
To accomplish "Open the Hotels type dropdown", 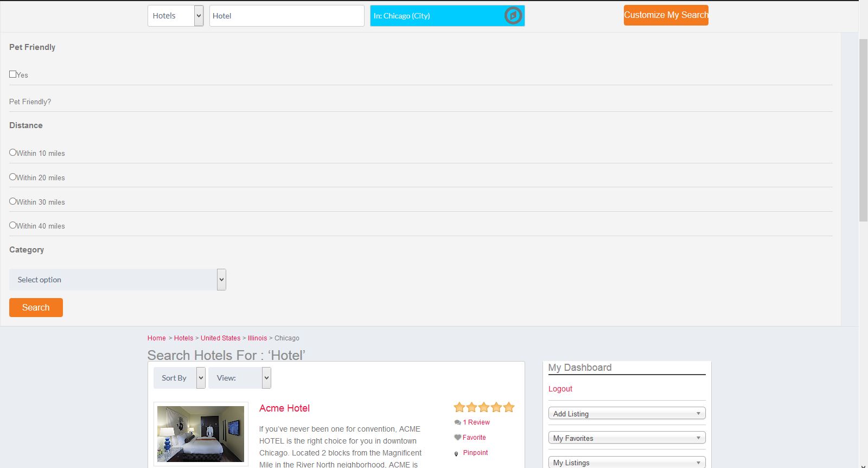I will pyautogui.click(x=175, y=16).
